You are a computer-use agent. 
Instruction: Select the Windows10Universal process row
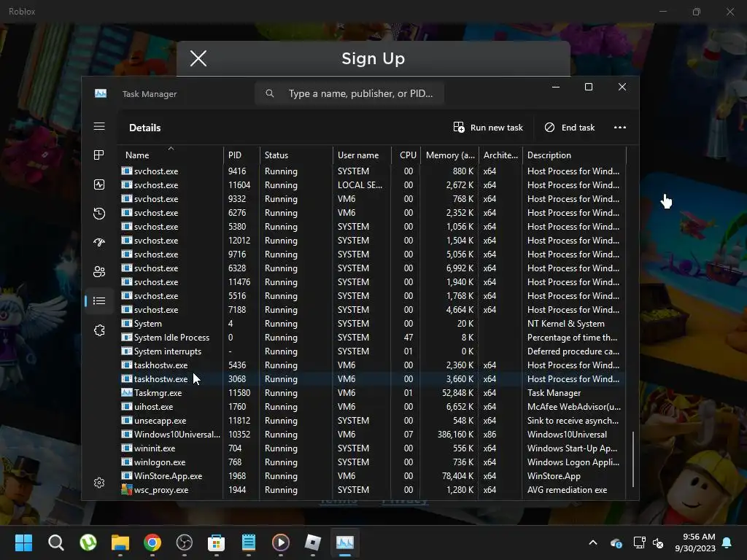point(373,435)
